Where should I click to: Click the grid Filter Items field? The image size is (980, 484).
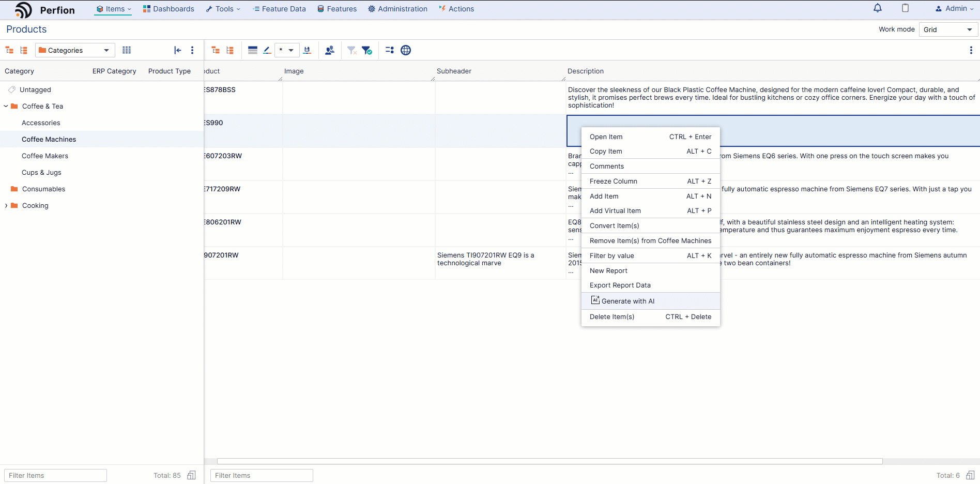tap(262, 475)
